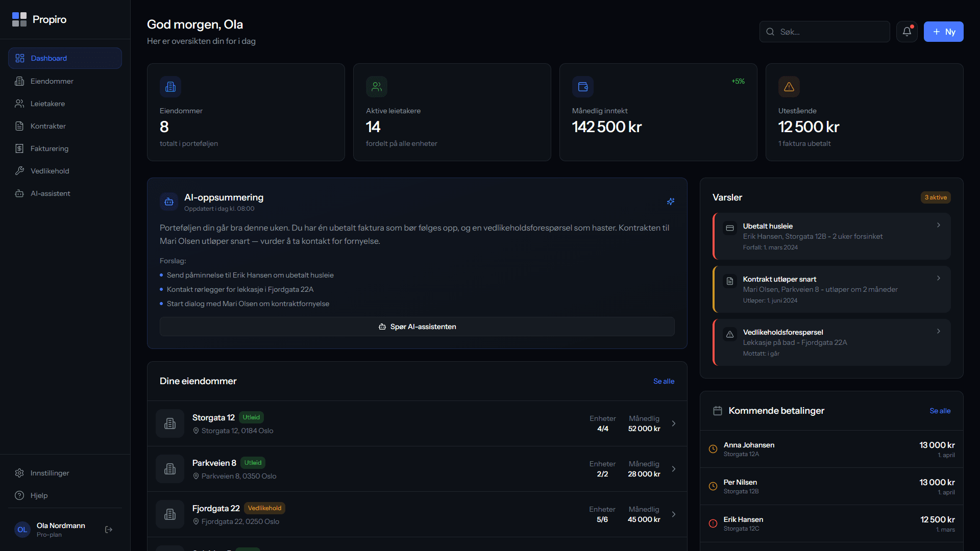Click the triangle icon in Vedlikeholdsforespørsel alert
Screen dimensions: 980x551
click(730, 334)
